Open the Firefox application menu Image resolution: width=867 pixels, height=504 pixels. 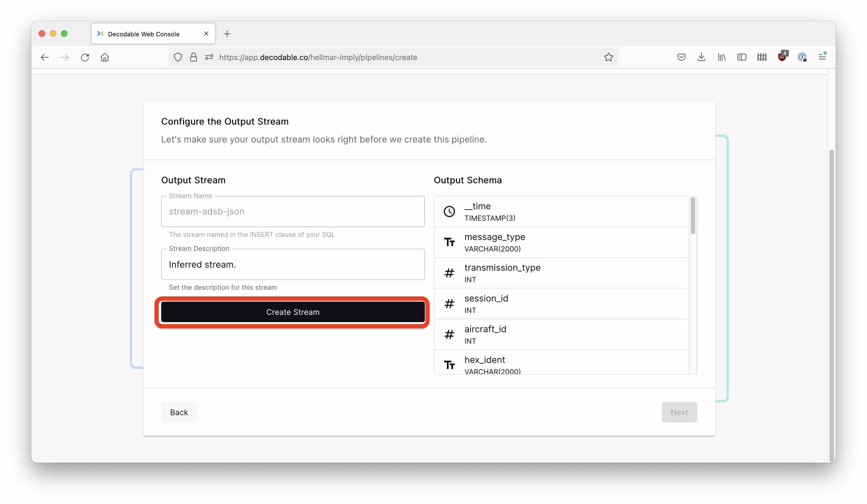point(822,57)
